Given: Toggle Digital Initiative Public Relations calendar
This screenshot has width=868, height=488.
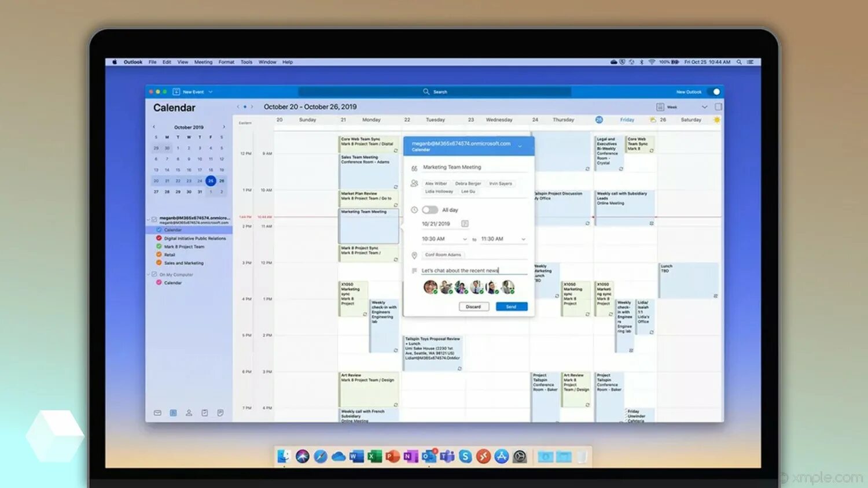Looking at the screenshot, I should click(159, 238).
